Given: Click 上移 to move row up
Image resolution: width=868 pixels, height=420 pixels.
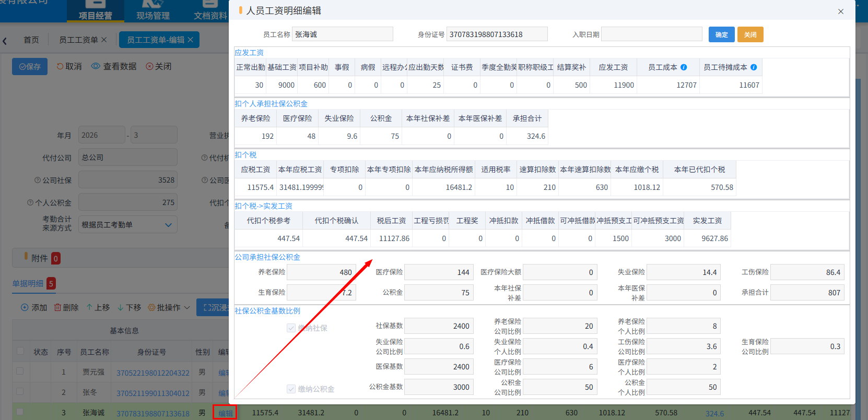Looking at the screenshot, I should point(98,308).
